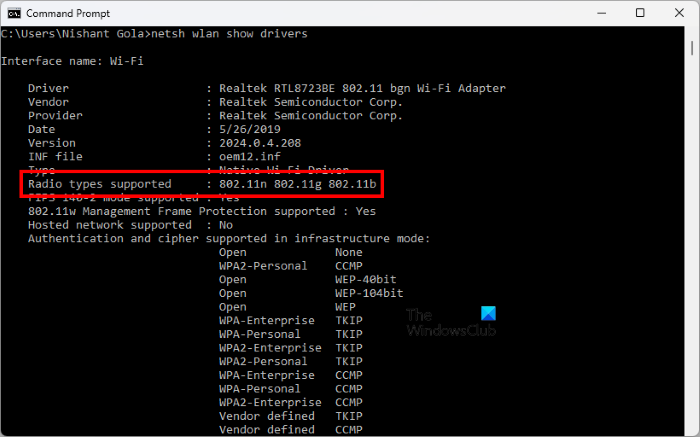The width and height of the screenshot is (700, 437).
Task: Maximize the Command Prompt window
Action: 640,13
